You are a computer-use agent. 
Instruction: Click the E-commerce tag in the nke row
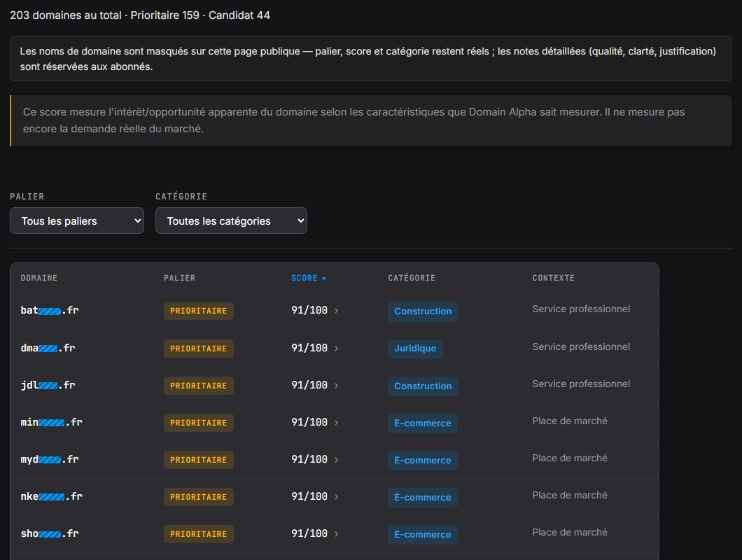(423, 498)
